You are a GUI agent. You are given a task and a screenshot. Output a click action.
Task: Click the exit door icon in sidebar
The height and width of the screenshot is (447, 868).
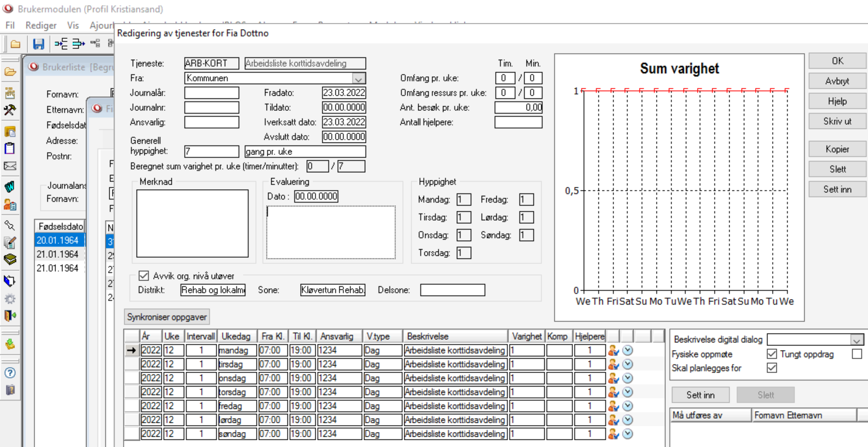point(10,315)
